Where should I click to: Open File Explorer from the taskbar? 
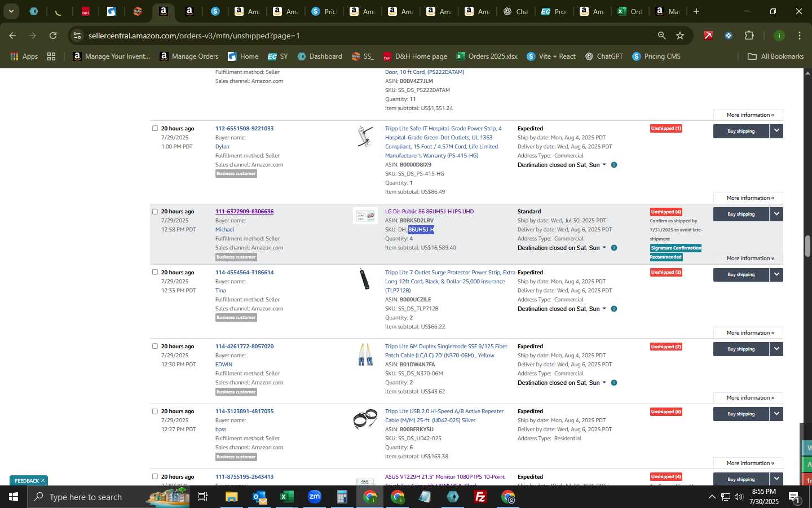(232, 497)
